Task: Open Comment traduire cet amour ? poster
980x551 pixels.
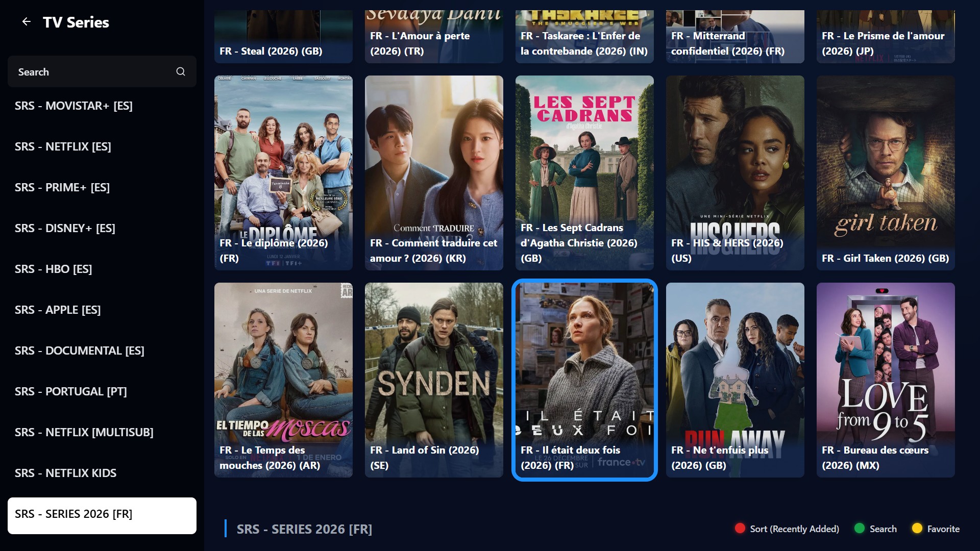Action: 434,173
